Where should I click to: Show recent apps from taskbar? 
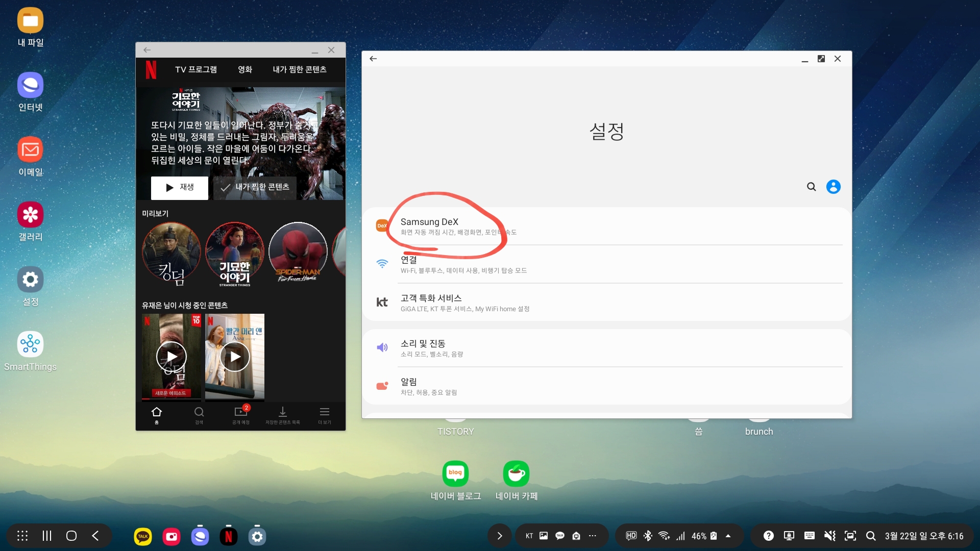(47, 536)
